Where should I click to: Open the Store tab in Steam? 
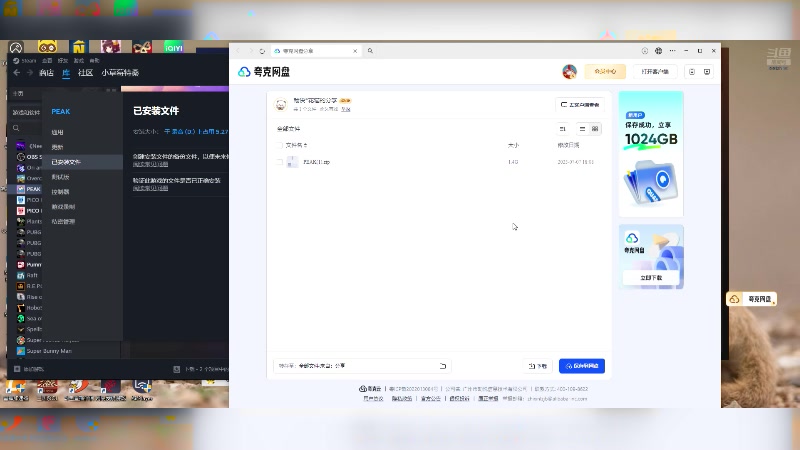46,73
